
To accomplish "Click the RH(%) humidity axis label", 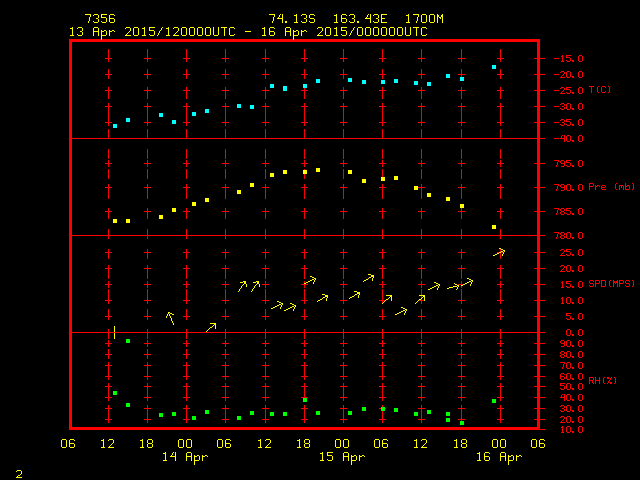I will pos(601,380).
